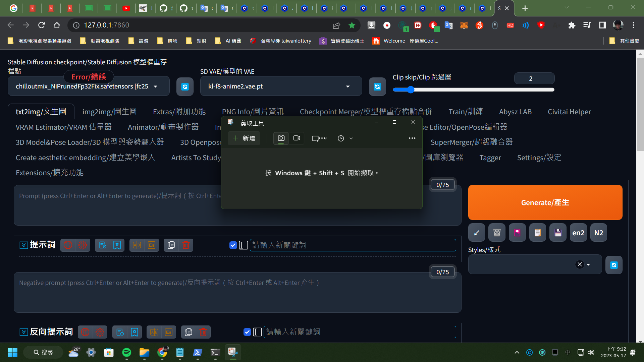Refresh the Stable Diffusion checkpoint list

tap(185, 86)
